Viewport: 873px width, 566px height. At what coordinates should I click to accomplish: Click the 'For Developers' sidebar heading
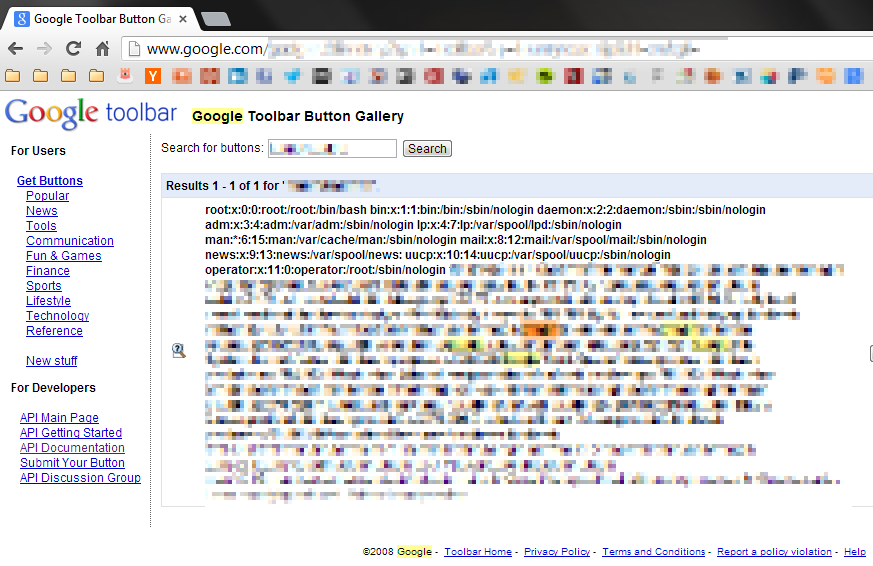click(53, 388)
